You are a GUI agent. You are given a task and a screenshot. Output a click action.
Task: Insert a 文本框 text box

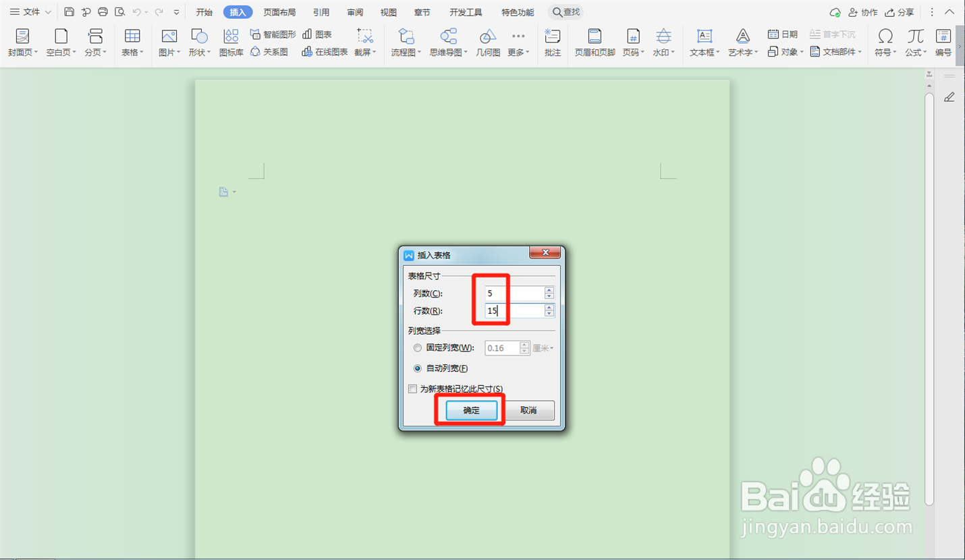(705, 43)
